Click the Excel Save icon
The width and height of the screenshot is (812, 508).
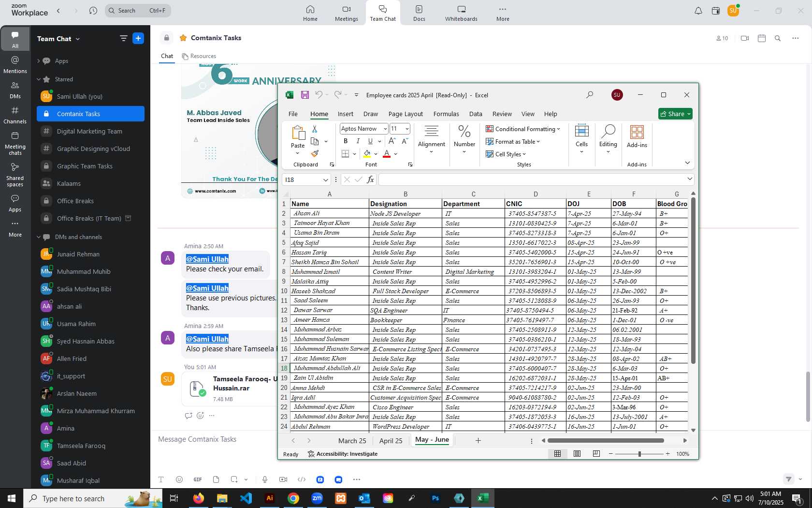pyautogui.click(x=305, y=95)
